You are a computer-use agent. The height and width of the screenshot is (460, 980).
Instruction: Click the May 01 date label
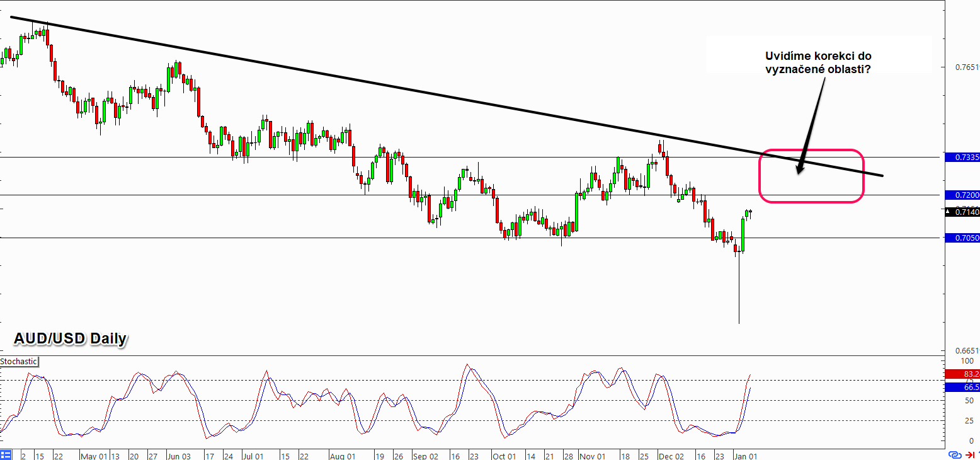pyautogui.click(x=94, y=456)
